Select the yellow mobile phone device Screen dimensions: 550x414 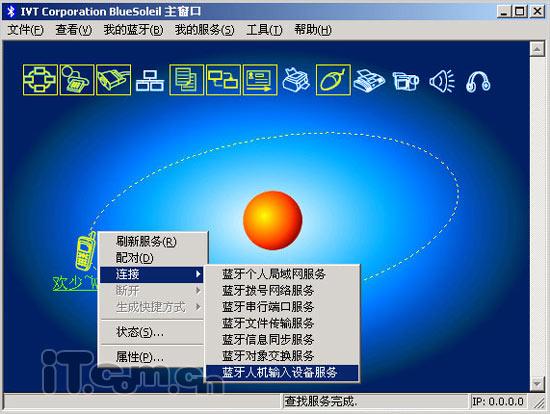[86, 251]
